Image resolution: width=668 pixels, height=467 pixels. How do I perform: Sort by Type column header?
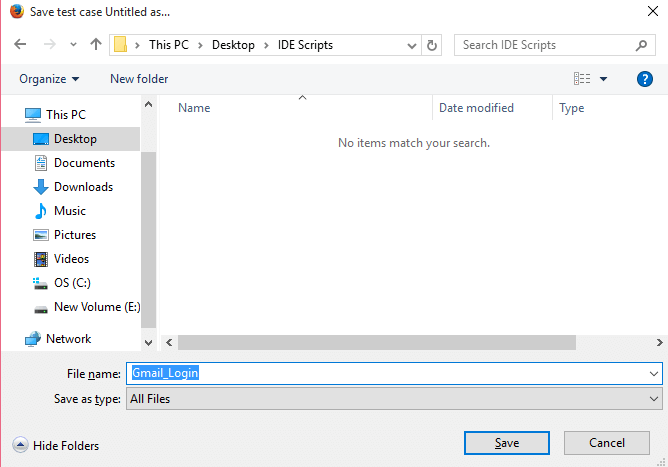[571, 108]
